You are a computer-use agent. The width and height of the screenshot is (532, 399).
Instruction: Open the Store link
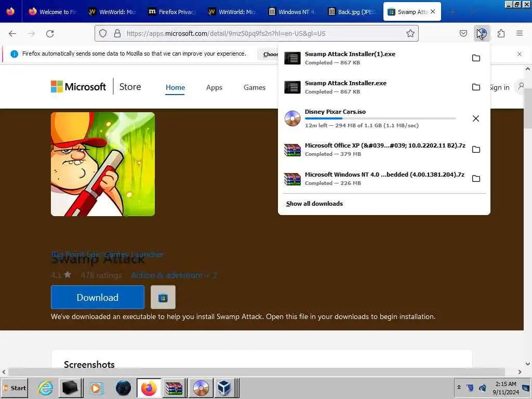(130, 87)
